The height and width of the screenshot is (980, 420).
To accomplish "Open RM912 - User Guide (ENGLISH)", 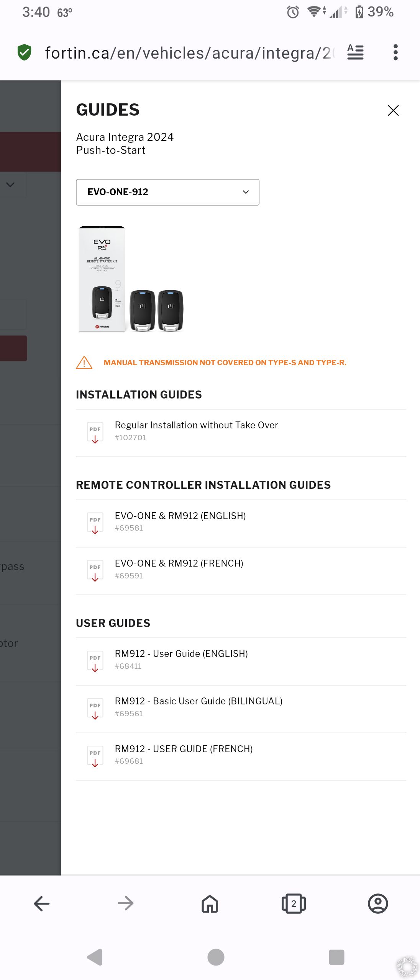I will pyautogui.click(x=181, y=653).
